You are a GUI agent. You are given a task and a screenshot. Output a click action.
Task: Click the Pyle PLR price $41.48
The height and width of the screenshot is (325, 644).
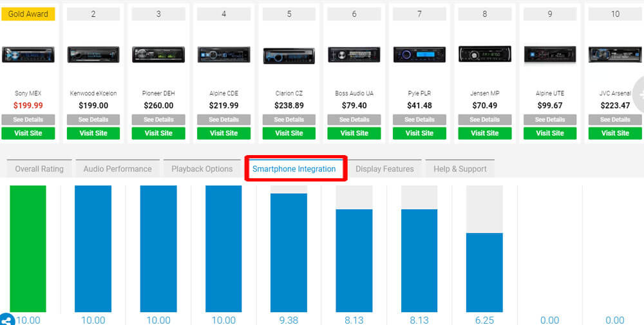tap(419, 106)
